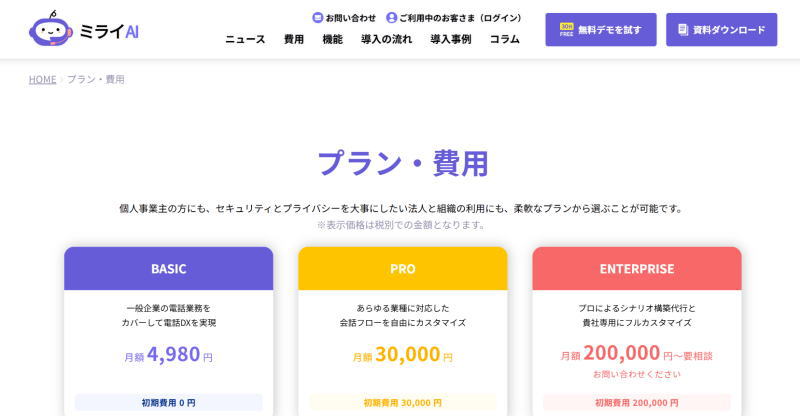
Task: Open the ニュース menu item
Action: pyautogui.click(x=245, y=40)
